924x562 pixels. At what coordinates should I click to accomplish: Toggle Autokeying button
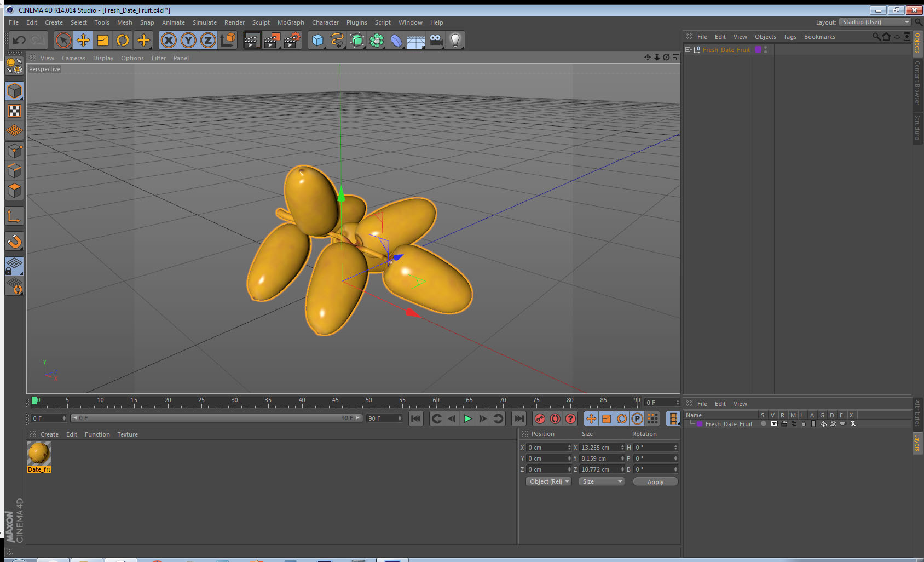[x=555, y=418]
